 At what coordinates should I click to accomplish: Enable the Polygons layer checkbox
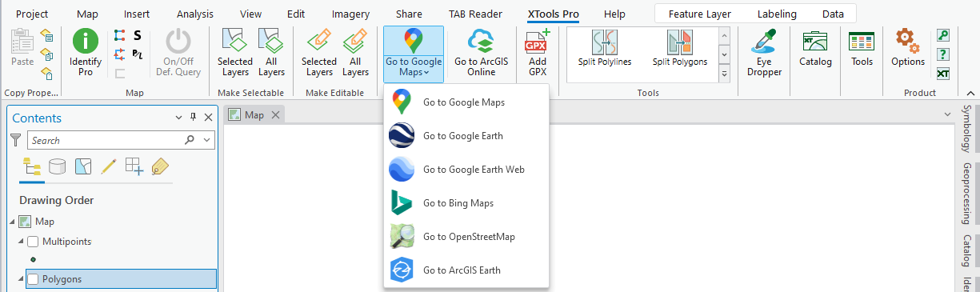pyautogui.click(x=33, y=279)
